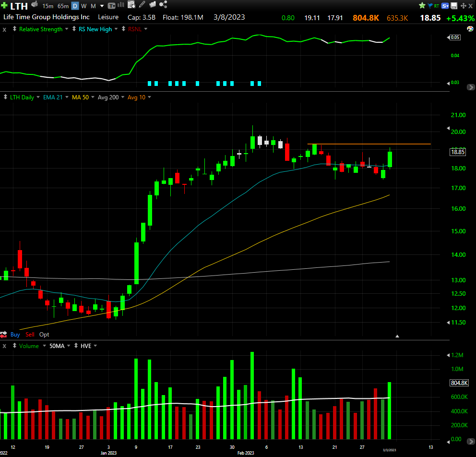Open the color palette icon
The width and height of the screenshot is (476, 457).
[470, 29]
